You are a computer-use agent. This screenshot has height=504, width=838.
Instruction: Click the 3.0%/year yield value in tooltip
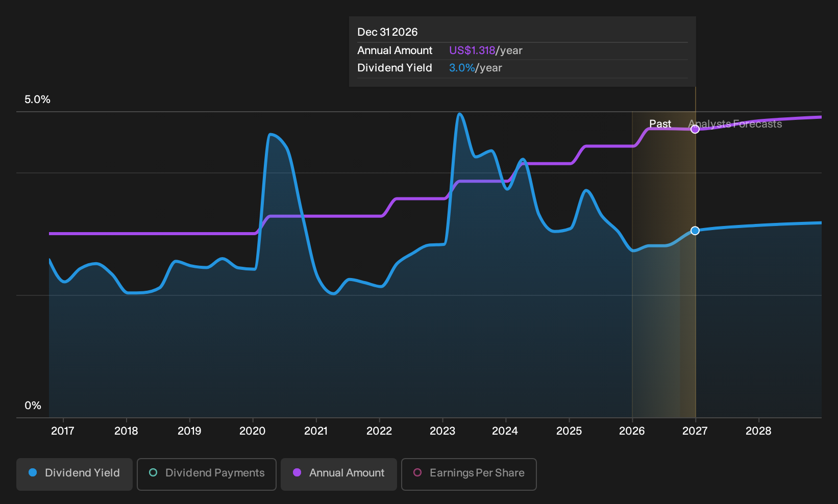(476, 68)
